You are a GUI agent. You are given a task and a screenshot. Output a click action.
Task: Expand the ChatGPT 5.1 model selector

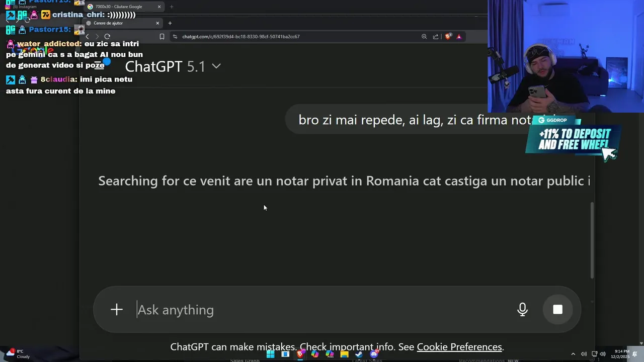tap(173, 66)
